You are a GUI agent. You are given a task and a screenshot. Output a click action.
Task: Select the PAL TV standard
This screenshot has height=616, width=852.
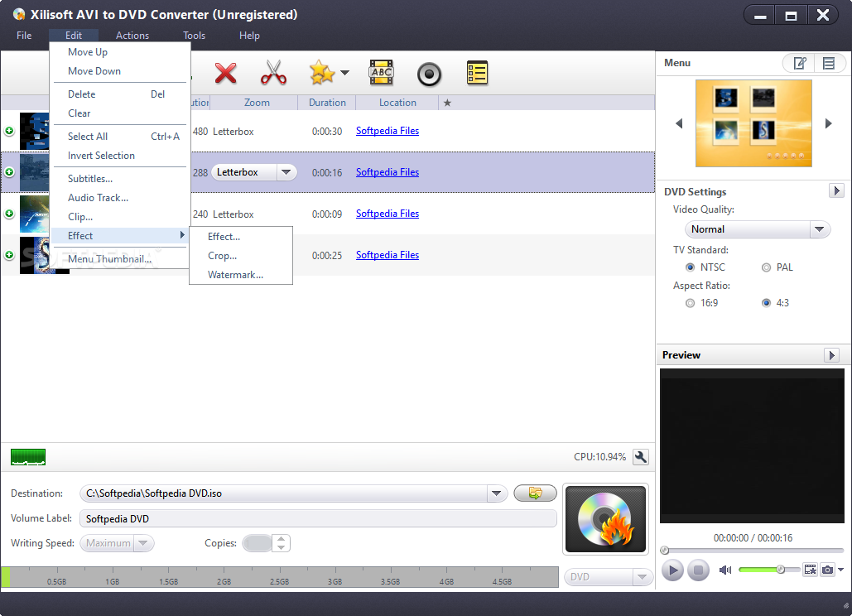[x=766, y=267]
